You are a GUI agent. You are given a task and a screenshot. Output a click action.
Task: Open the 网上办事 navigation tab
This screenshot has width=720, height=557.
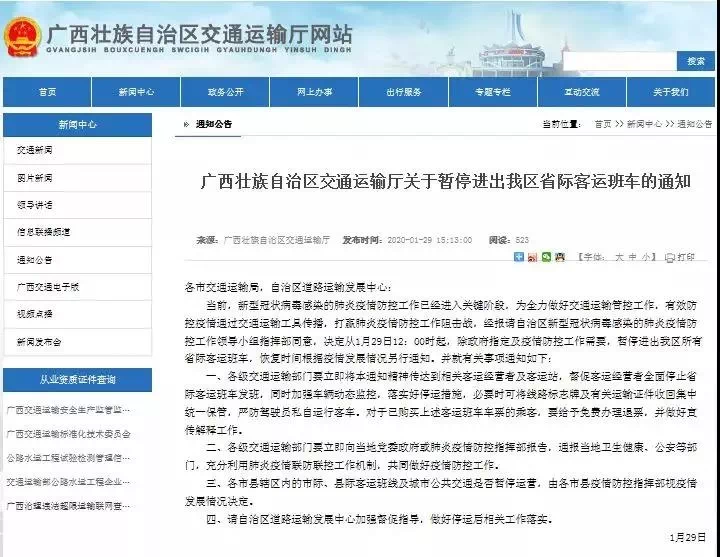pos(314,92)
